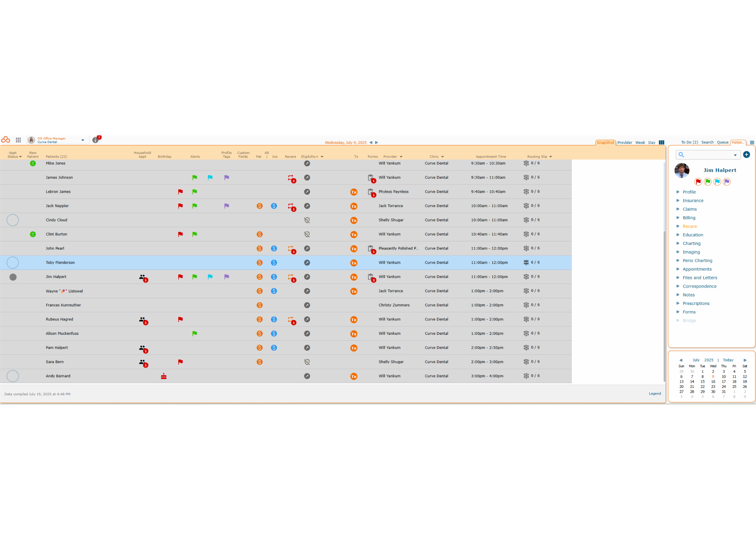Toggle Andy Bernard's appointment status circle
This screenshot has height=540, width=756.
tap(13, 376)
